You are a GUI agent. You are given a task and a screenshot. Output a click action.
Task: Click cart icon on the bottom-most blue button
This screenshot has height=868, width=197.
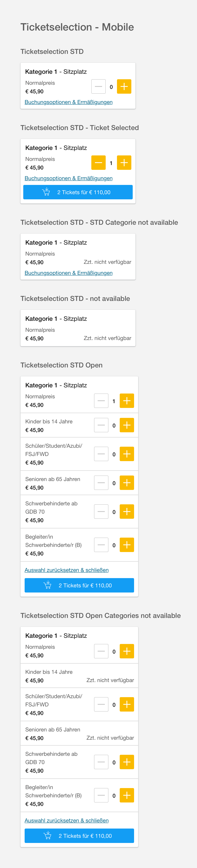click(47, 835)
